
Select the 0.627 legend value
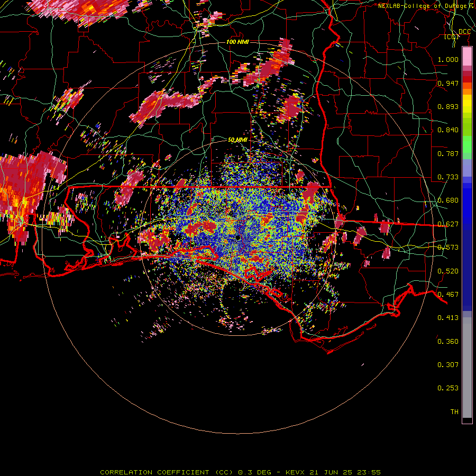(x=448, y=224)
